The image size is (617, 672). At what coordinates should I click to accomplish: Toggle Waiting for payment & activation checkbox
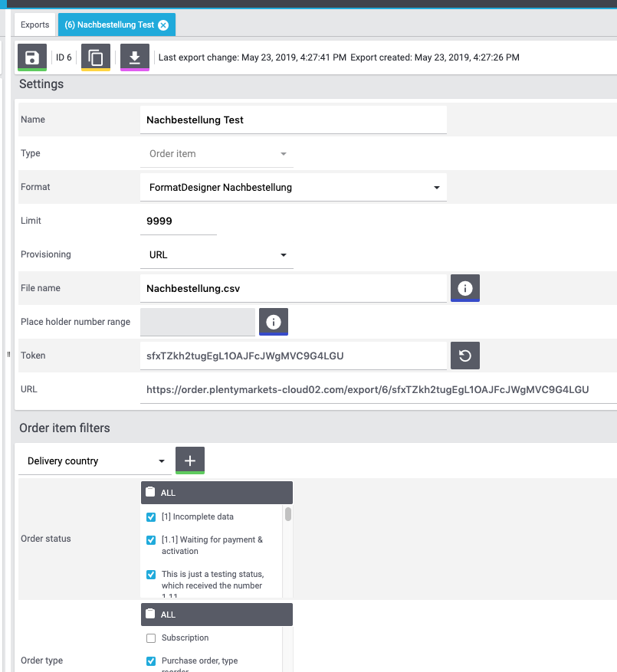point(151,540)
